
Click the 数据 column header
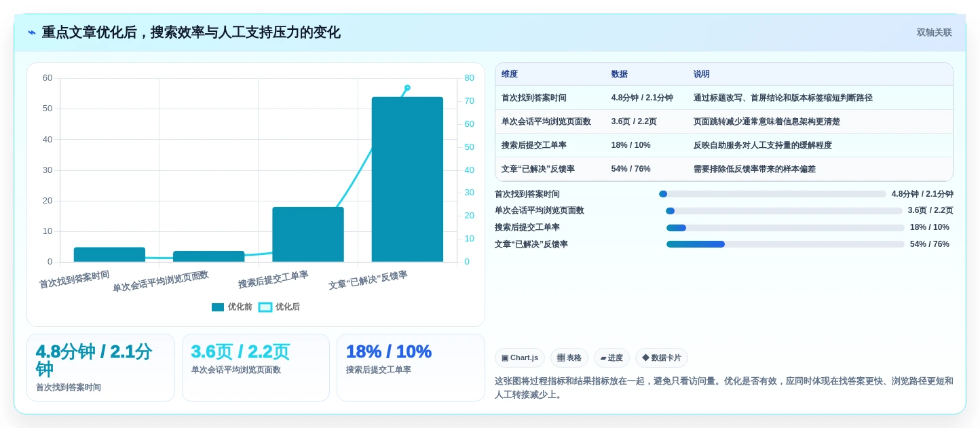(619, 75)
